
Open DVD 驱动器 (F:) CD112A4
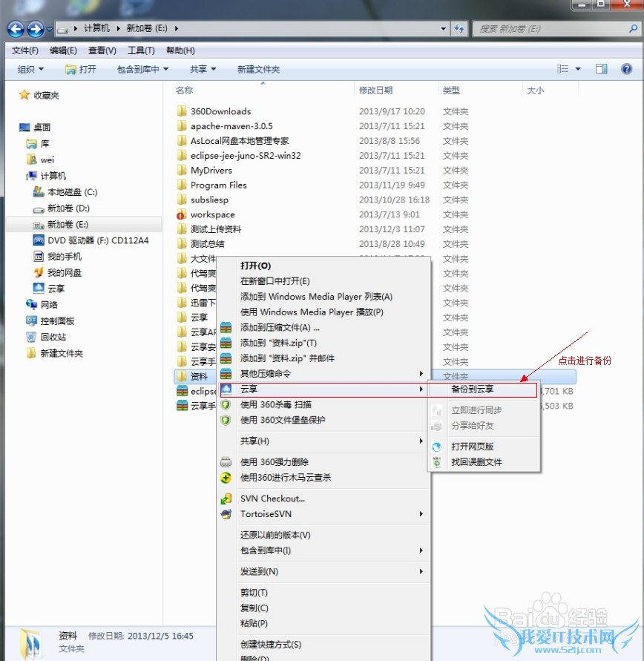91,240
